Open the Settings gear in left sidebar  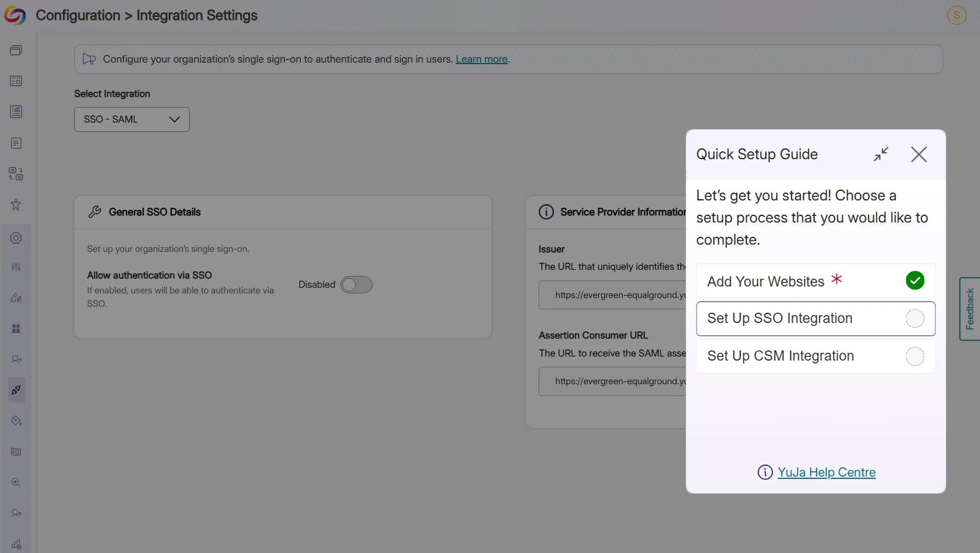pyautogui.click(x=16, y=238)
